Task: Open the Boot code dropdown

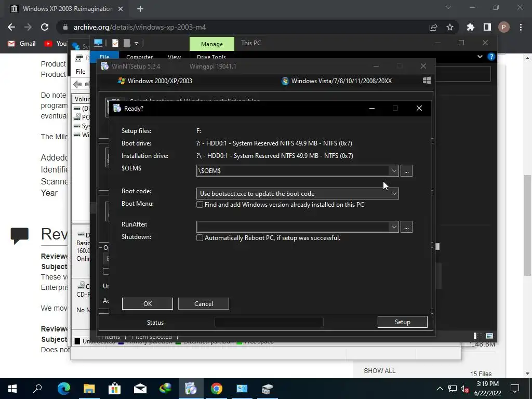Action: [394, 194]
